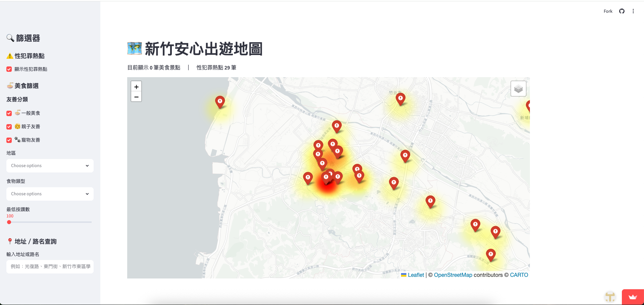Open the GitHub repository icon
The height and width of the screenshot is (305, 644).
(x=622, y=11)
